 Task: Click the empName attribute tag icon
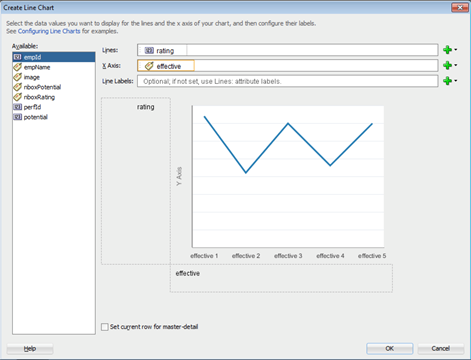[x=18, y=67]
